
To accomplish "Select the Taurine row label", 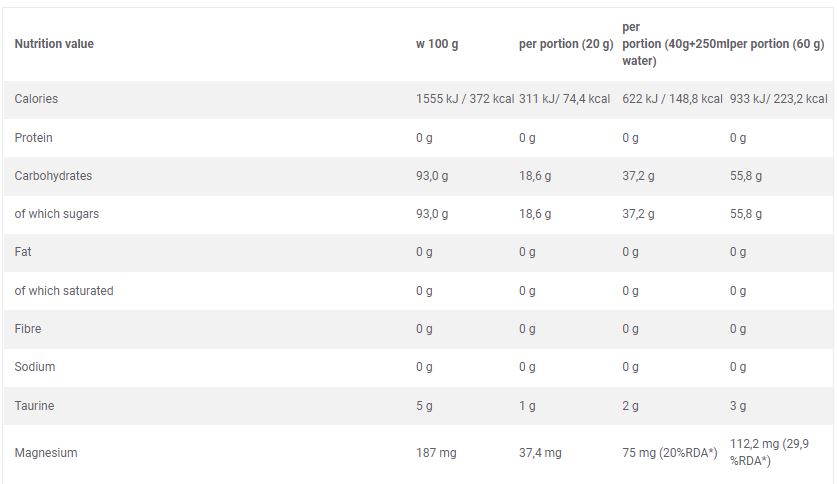I will click(x=34, y=406).
